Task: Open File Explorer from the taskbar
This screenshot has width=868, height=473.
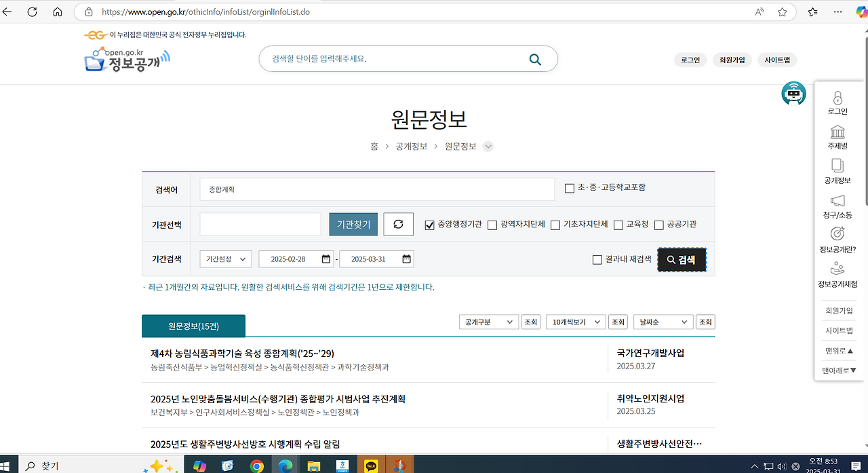Action: 313,466
